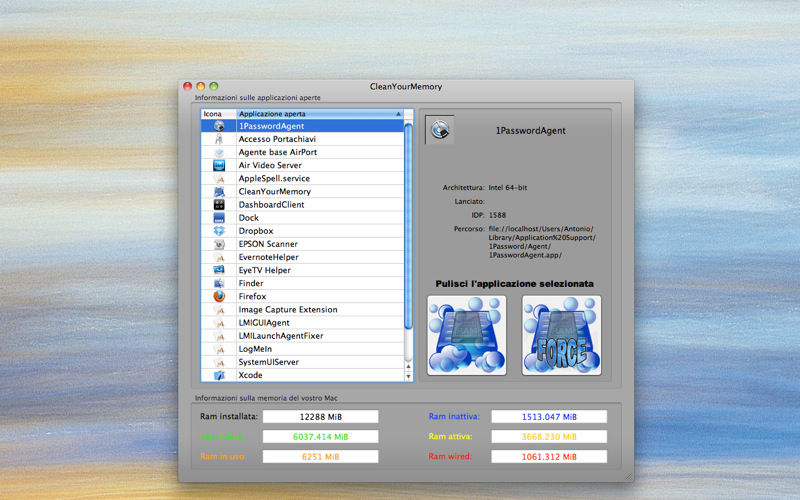Image resolution: width=800 pixels, height=500 pixels.
Task: Click the Ram in uso value 6251 MiB
Action: tap(320, 457)
